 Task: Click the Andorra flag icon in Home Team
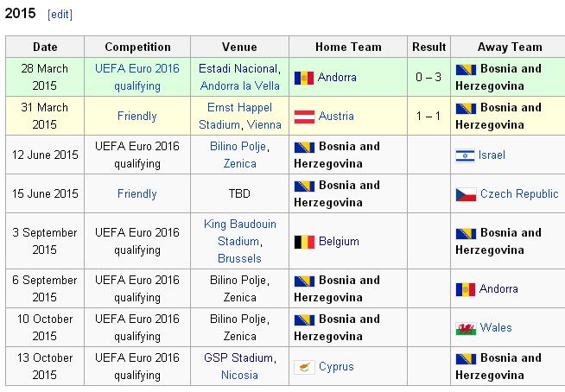click(304, 78)
